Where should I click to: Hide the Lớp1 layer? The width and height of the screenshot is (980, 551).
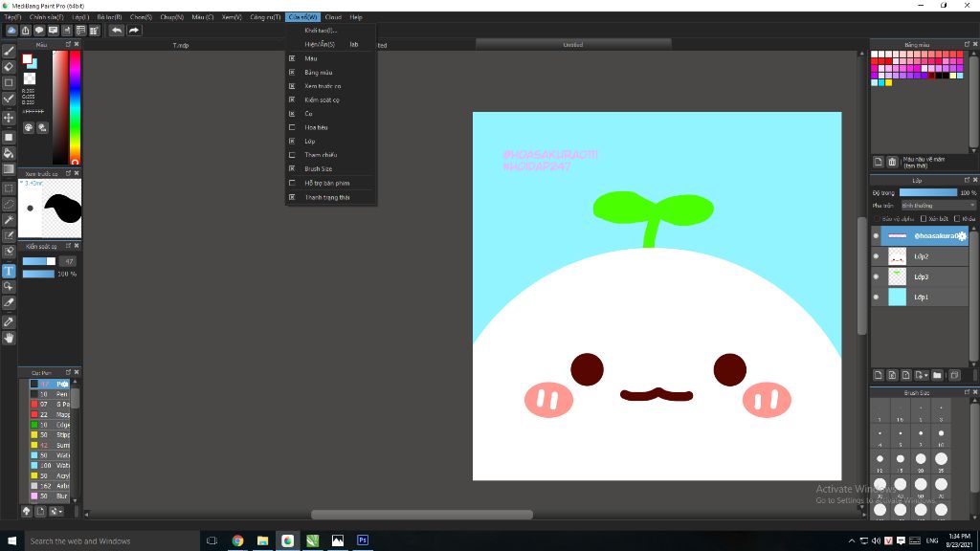[x=877, y=297]
